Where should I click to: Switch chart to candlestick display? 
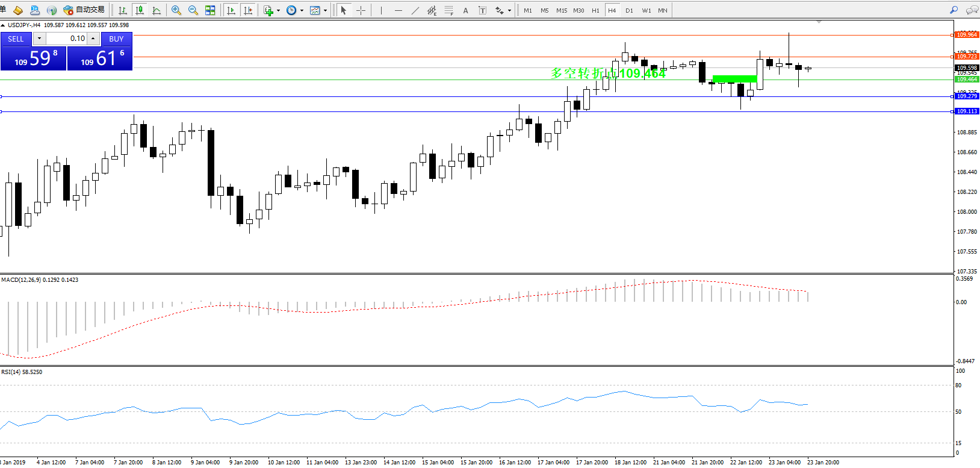pos(140,10)
